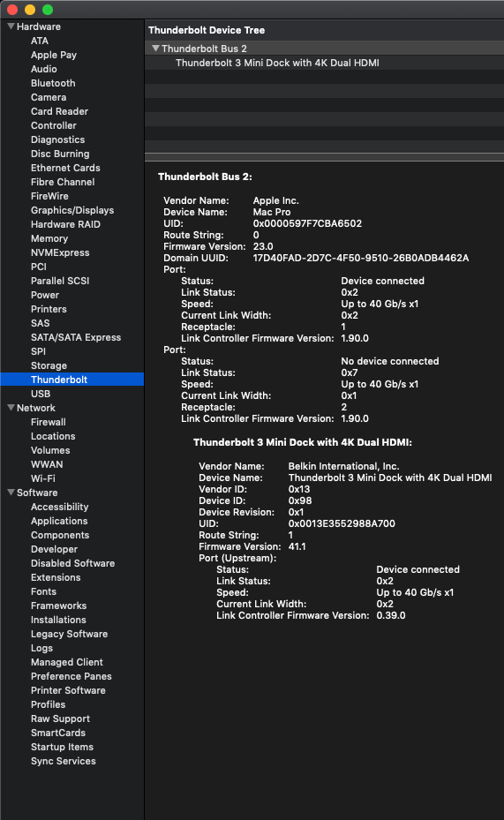Select Volumes under Network

click(50, 450)
